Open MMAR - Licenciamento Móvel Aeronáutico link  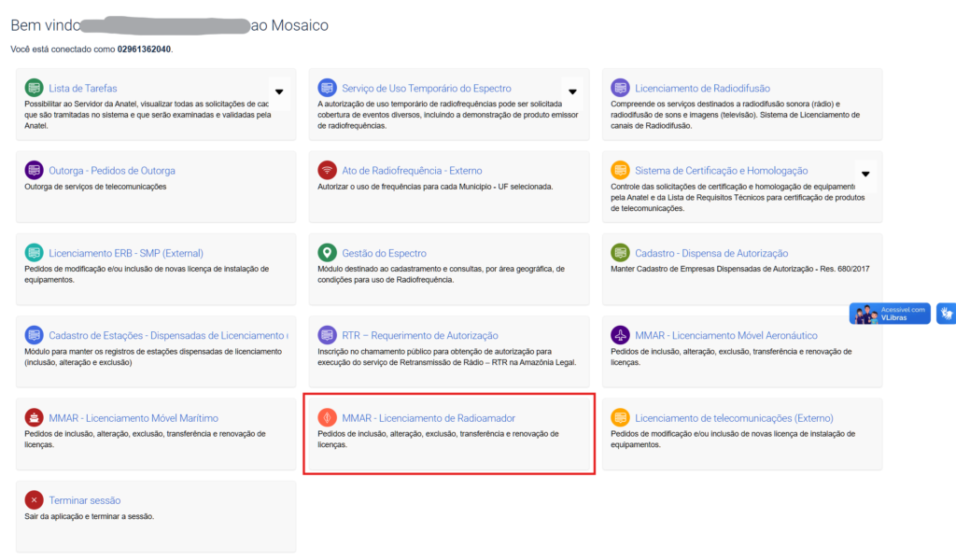[726, 335]
